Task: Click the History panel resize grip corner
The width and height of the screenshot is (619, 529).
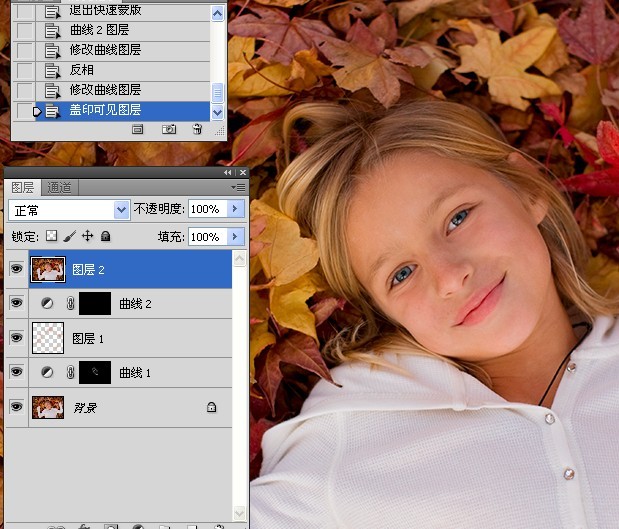Action: pos(220,131)
